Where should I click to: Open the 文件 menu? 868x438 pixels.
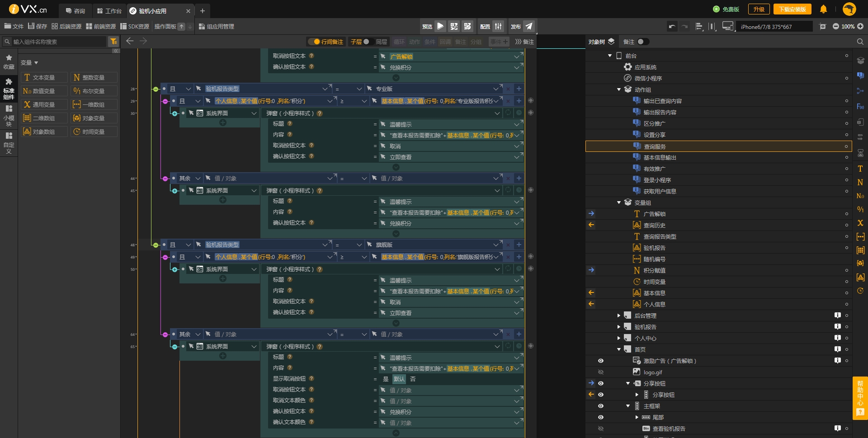14,27
